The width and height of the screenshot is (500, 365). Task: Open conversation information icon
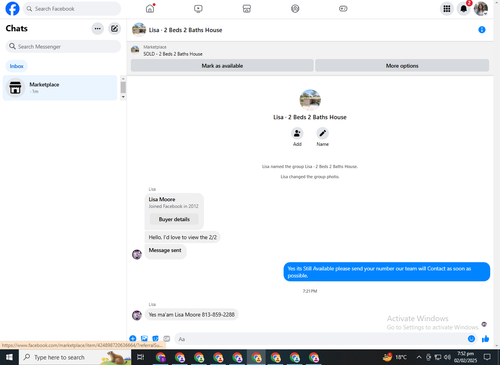[x=482, y=30]
